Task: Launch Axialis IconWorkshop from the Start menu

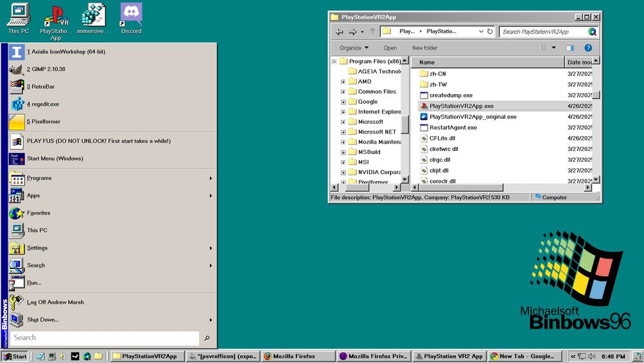Action: point(113,52)
